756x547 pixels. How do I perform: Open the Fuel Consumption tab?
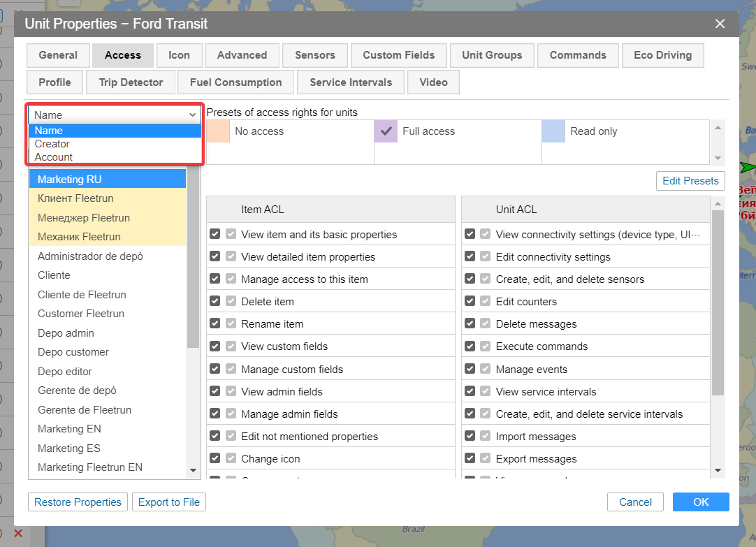[235, 82]
